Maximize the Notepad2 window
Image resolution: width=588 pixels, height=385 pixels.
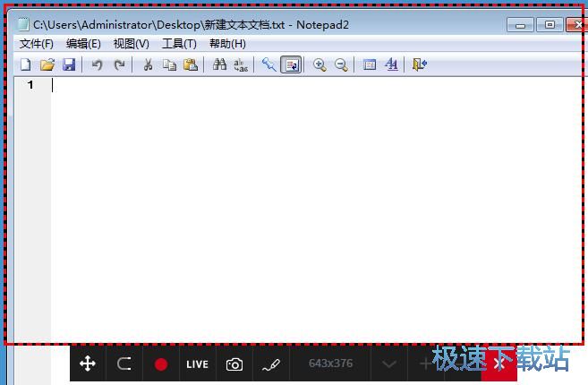[550, 25]
